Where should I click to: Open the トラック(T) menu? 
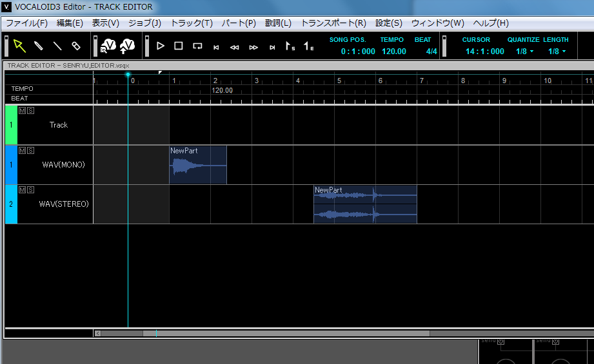coord(192,23)
